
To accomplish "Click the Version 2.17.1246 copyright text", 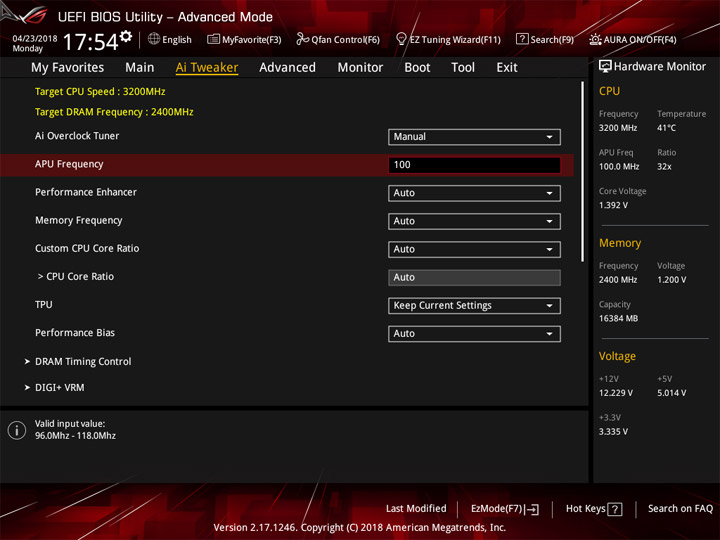I will click(360, 528).
